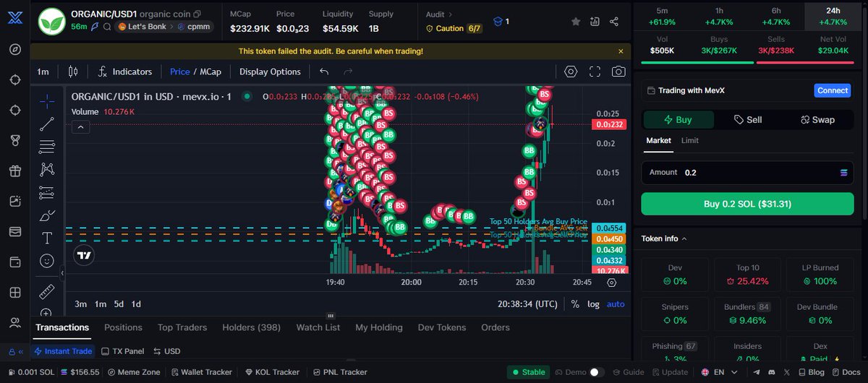Open chart settings hexagon icon
Viewport: 868px width, 383px height.
tap(571, 72)
